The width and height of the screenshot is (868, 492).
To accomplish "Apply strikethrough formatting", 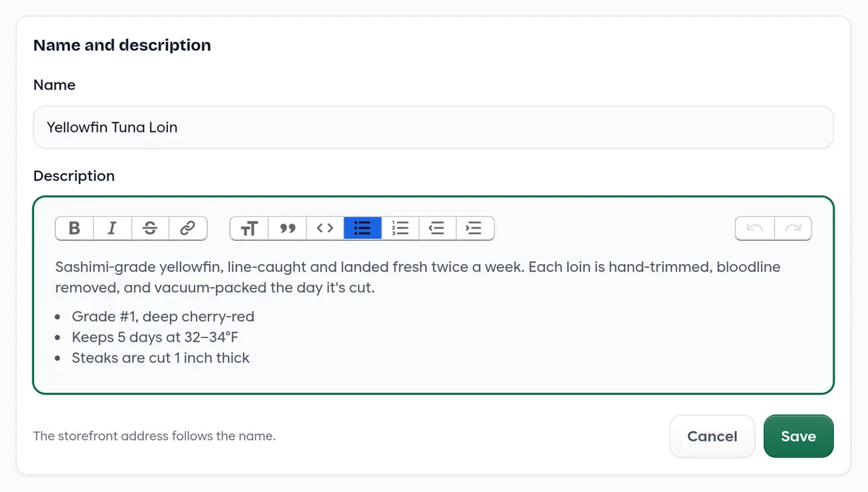I will (x=150, y=229).
